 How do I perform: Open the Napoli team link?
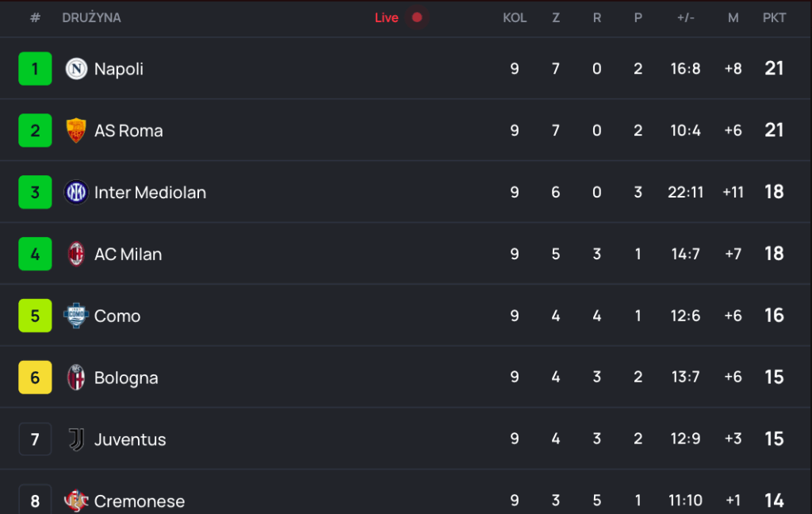[119, 69]
